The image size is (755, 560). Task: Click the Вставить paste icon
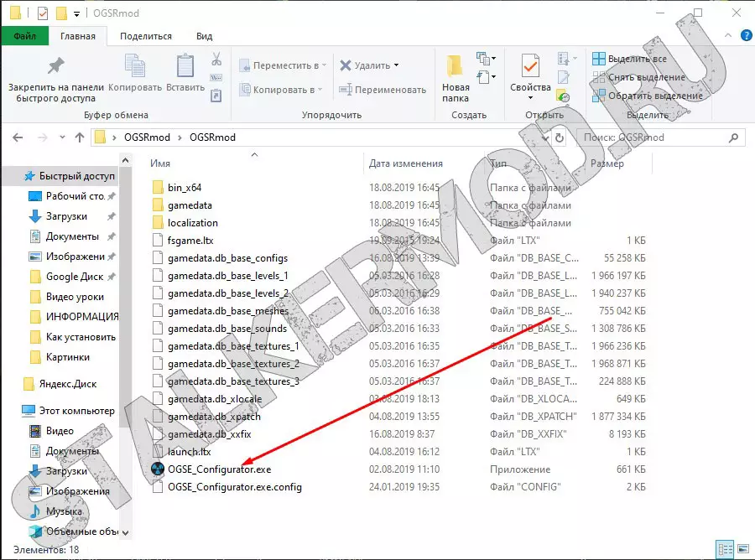point(185,66)
